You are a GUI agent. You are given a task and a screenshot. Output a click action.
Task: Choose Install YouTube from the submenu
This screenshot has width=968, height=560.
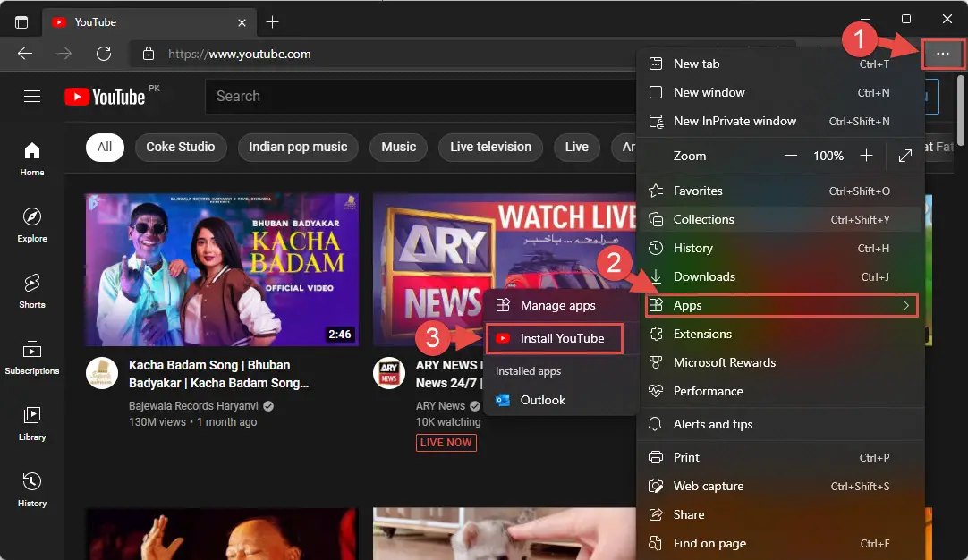[561, 338]
